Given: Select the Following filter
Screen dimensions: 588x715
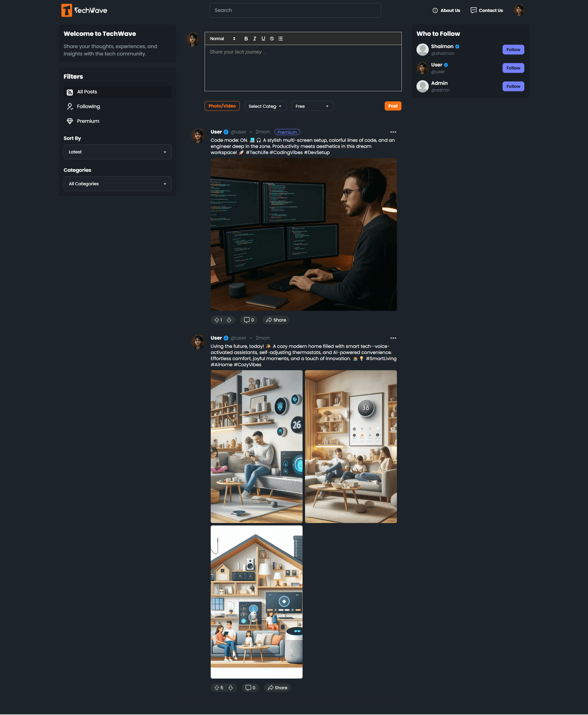Looking at the screenshot, I should pos(88,106).
